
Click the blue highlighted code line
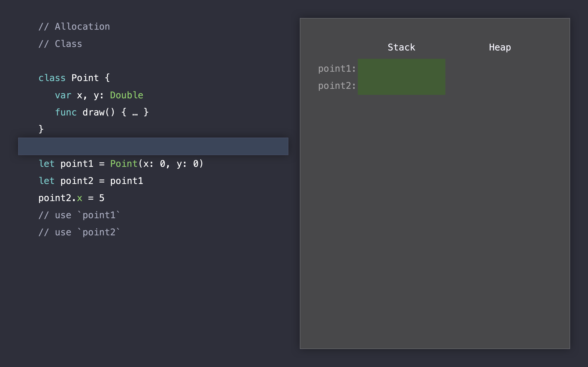(x=153, y=146)
